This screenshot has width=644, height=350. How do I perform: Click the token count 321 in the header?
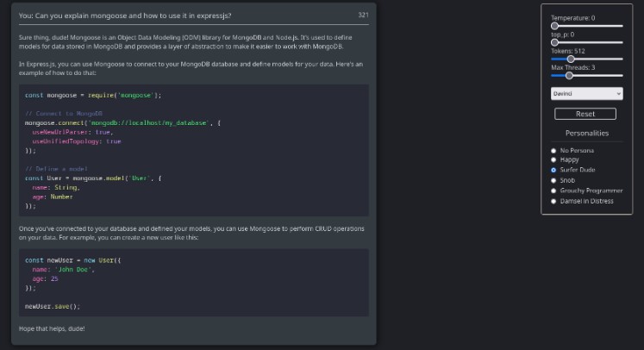pos(363,16)
